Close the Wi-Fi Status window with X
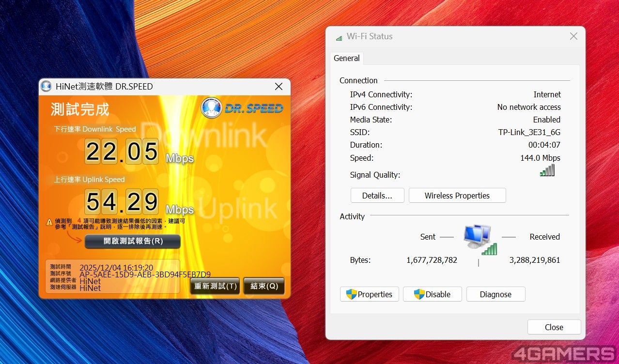Image resolution: width=619 pixels, height=364 pixels. point(573,36)
